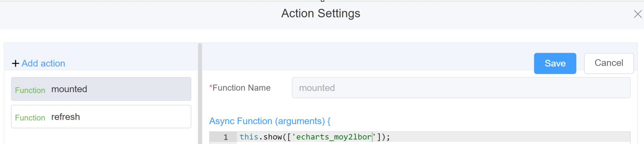Select the mounted function entry
Image resolution: width=644 pixels, height=144 pixels.
click(x=101, y=89)
